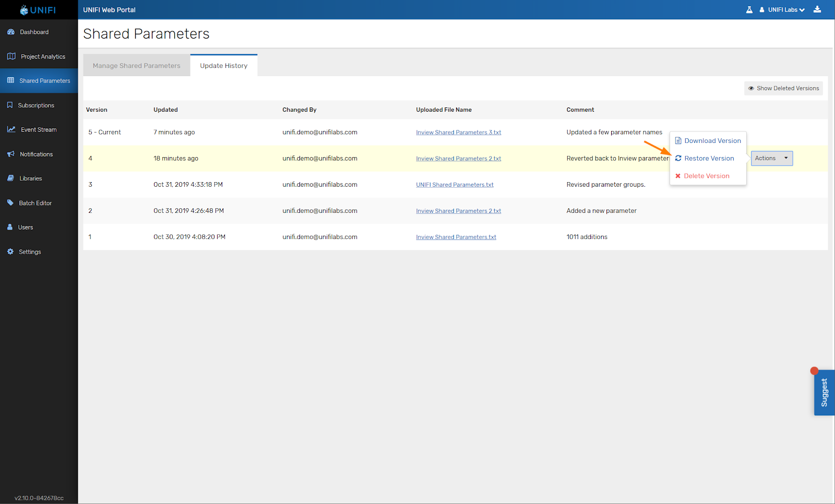Click the Settings gear icon
The image size is (835, 504).
pyautogui.click(x=10, y=251)
